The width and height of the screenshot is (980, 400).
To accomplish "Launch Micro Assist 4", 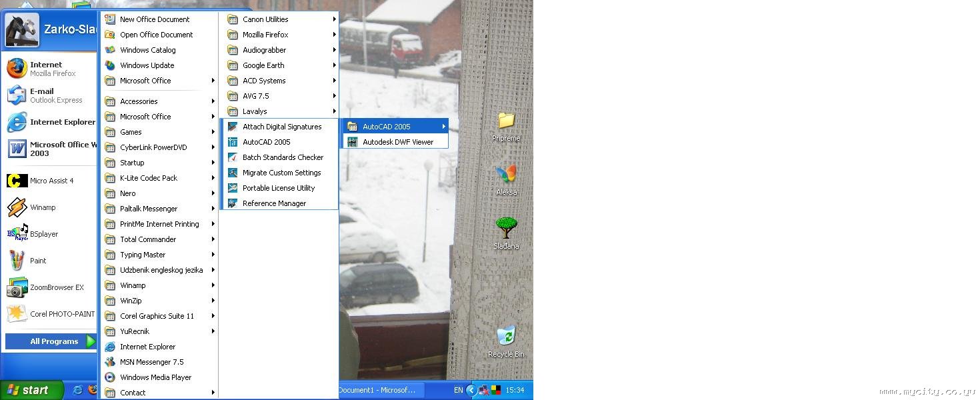I will (x=51, y=181).
